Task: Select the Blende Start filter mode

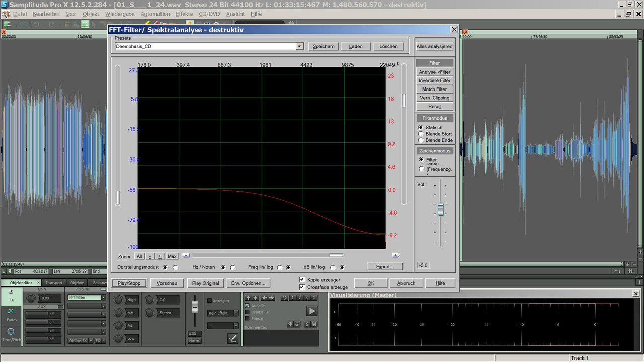Action: pos(421,134)
